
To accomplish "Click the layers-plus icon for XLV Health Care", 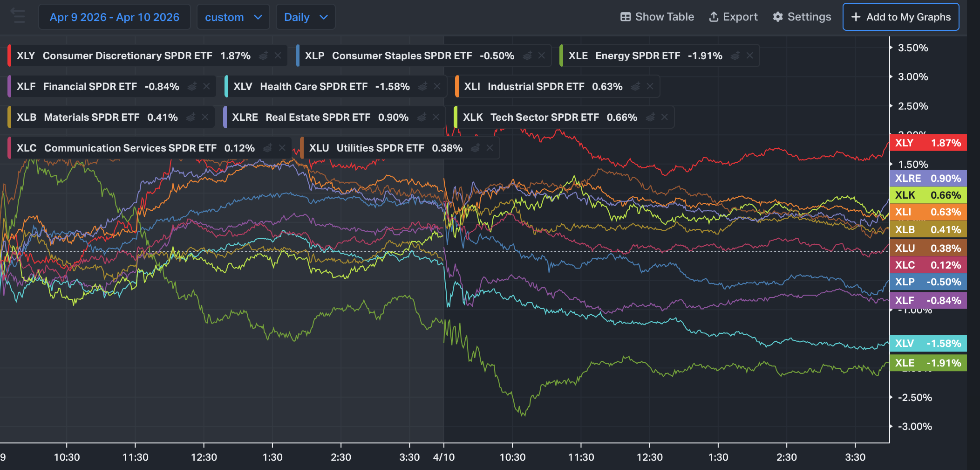I will tap(423, 86).
